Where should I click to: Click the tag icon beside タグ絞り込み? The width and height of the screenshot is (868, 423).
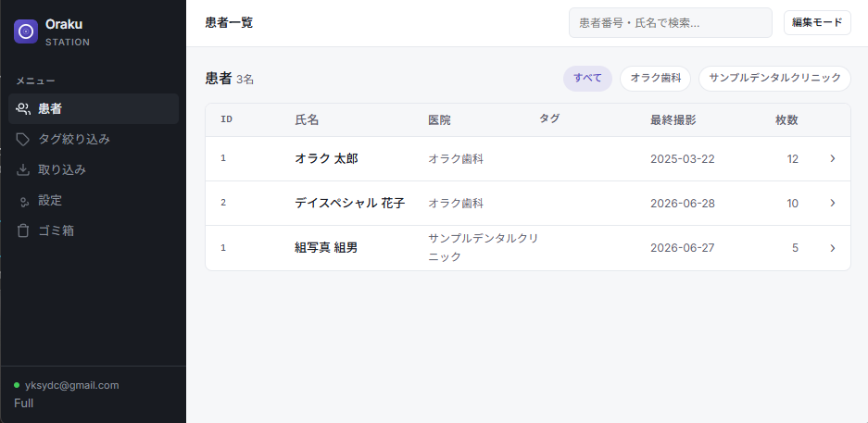click(23, 140)
